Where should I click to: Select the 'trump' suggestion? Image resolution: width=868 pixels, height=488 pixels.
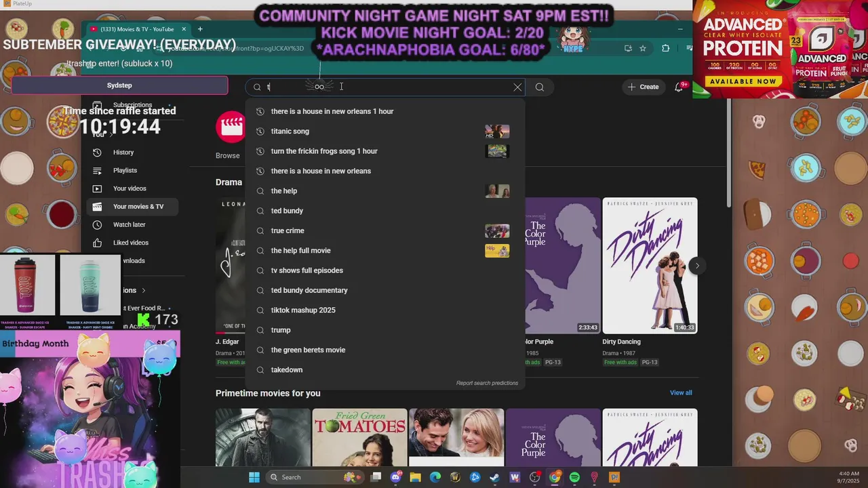coord(385,330)
